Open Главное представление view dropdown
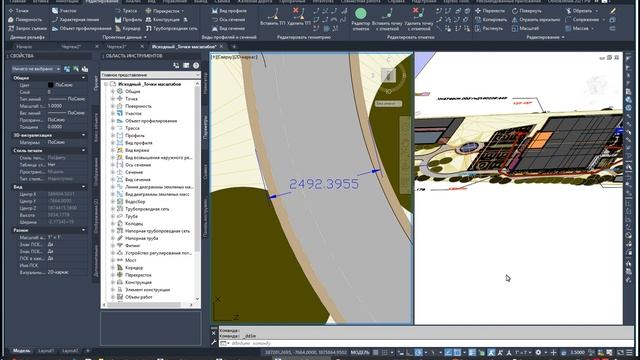Screen dimensions: 640x360 coord(150,75)
